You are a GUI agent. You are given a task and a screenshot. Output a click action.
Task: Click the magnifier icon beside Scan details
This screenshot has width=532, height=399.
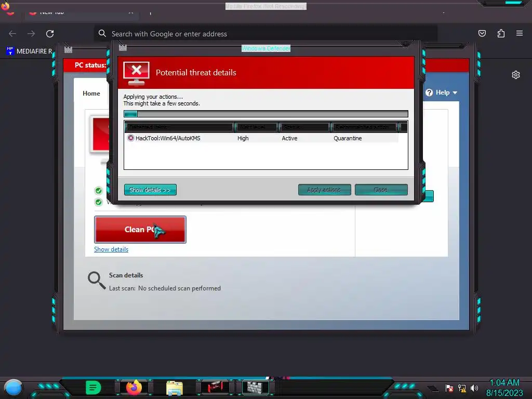tap(97, 280)
